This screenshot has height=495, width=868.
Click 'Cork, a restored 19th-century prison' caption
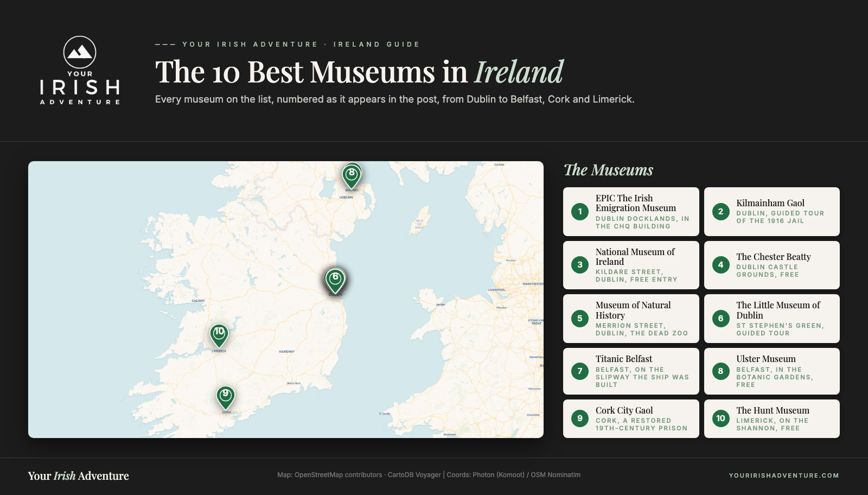[x=641, y=424]
